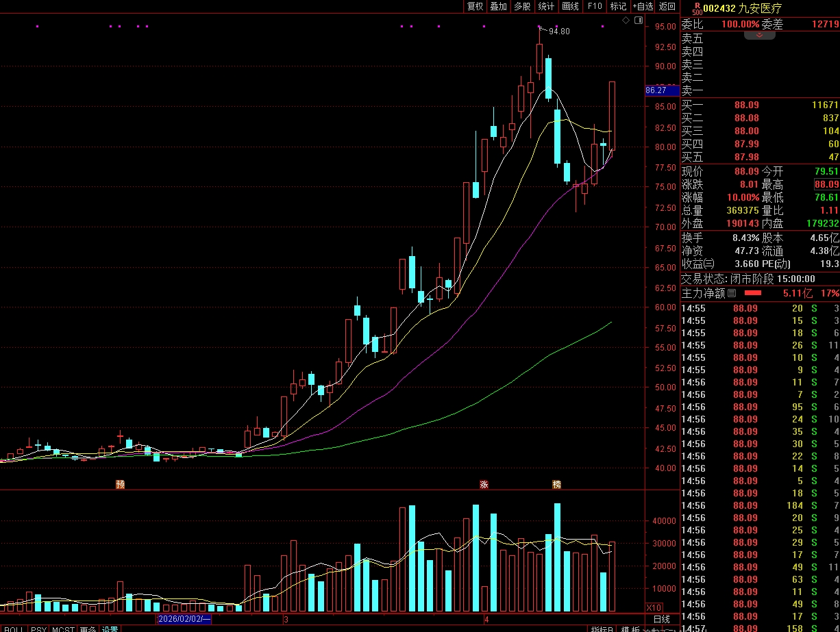Click the 返回 button

pyautogui.click(x=667, y=6)
